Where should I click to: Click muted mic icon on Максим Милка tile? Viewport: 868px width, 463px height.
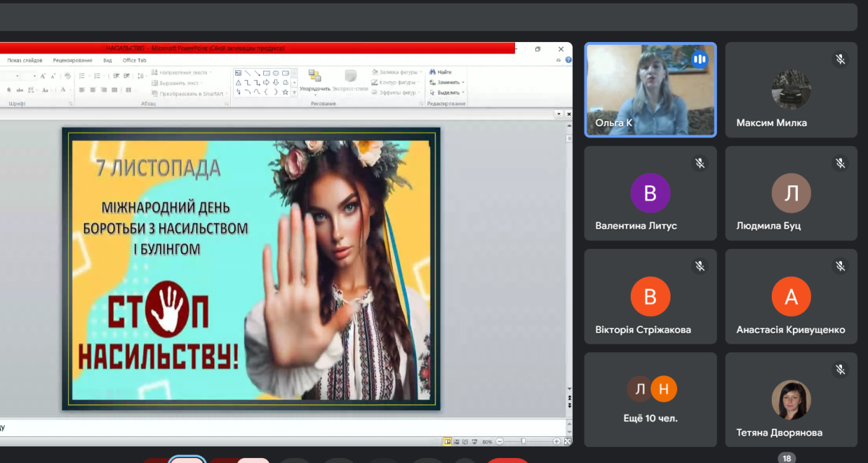click(840, 59)
